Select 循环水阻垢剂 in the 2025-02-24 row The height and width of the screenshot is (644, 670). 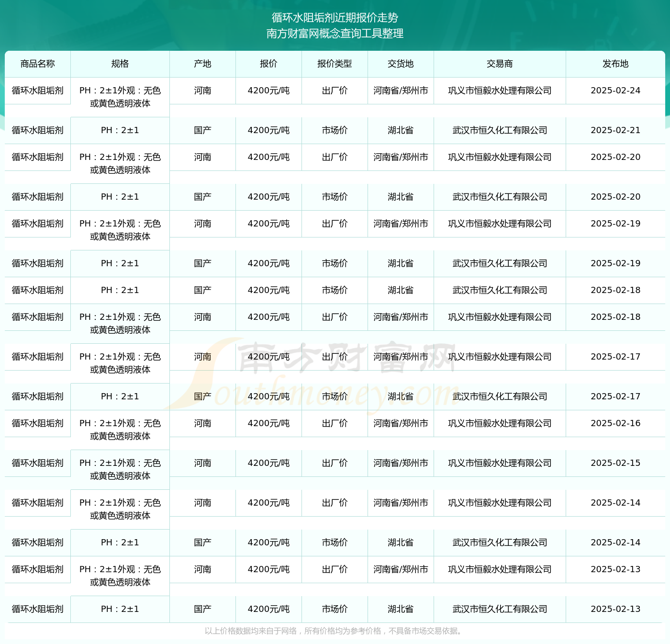[38, 90]
